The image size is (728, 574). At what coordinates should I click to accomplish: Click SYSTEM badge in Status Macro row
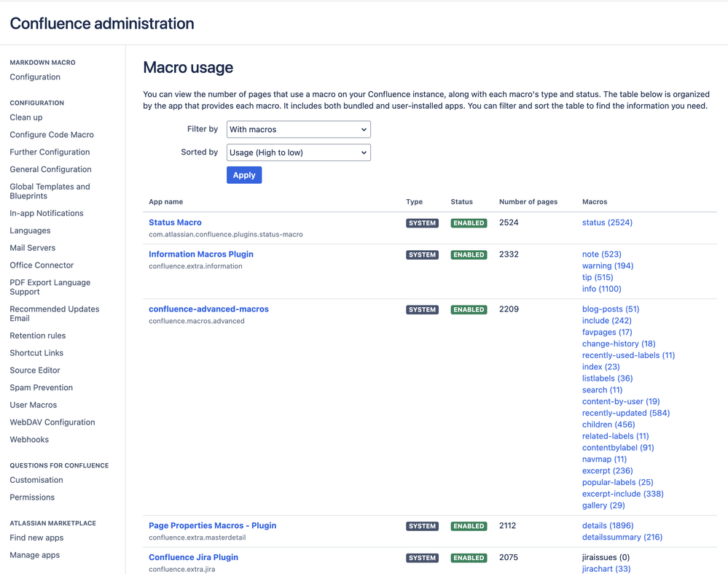422,223
